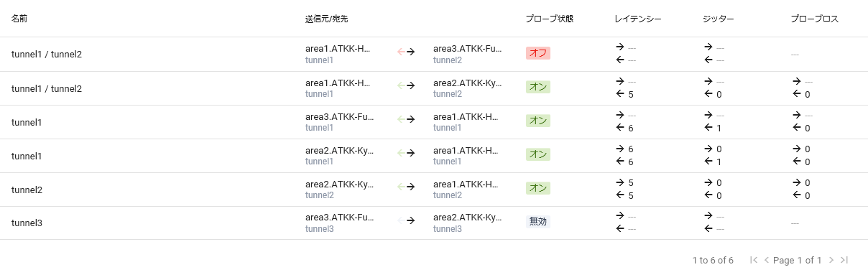Click direction arrows in tunnel3 row
868x280 pixels.
407,221
